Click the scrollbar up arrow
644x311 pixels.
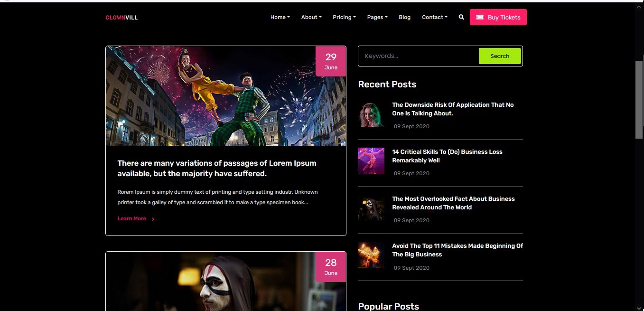[x=639, y=6]
